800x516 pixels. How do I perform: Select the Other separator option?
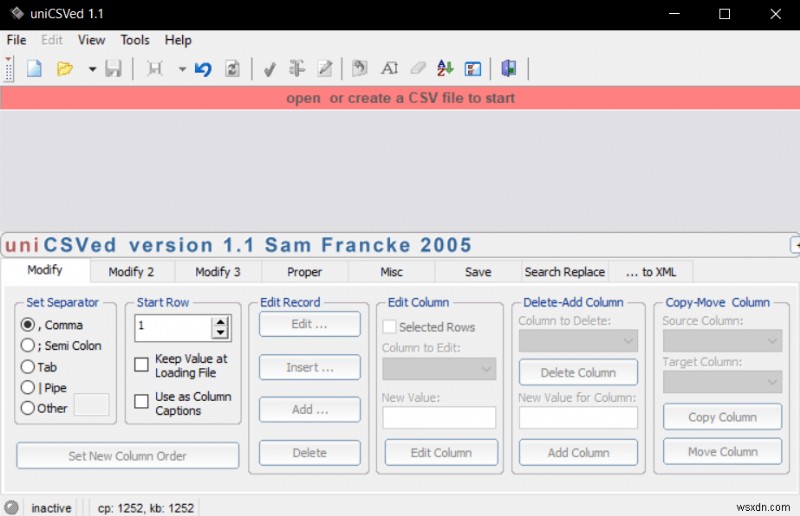coord(28,408)
